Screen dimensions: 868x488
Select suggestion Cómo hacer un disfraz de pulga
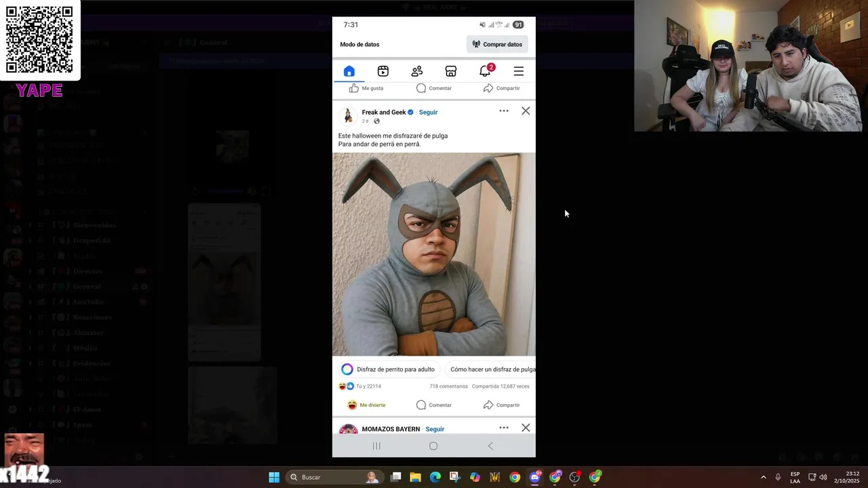coord(490,369)
